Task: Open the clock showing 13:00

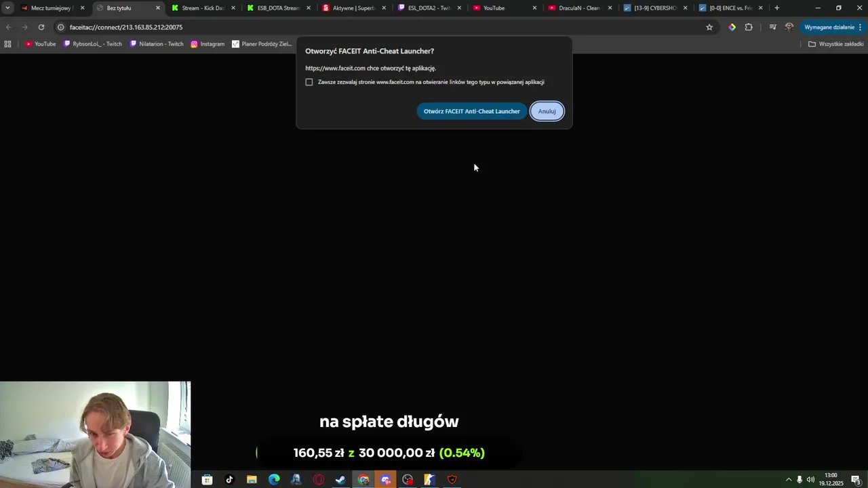Action: click(831, 479)
